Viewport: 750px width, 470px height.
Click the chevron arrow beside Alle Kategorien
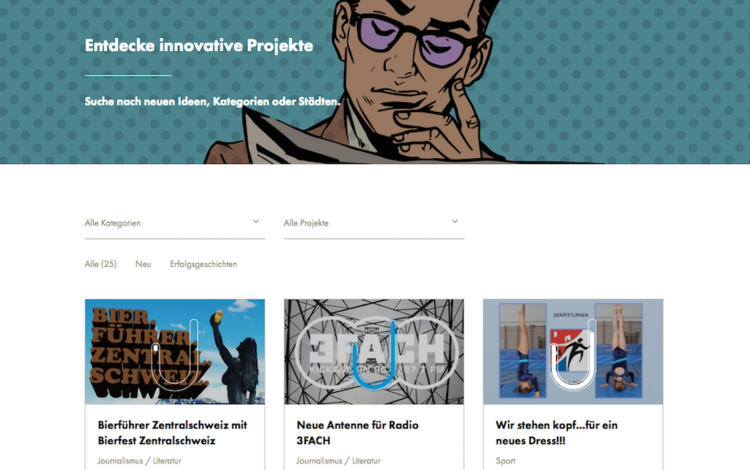pos(256,221)
